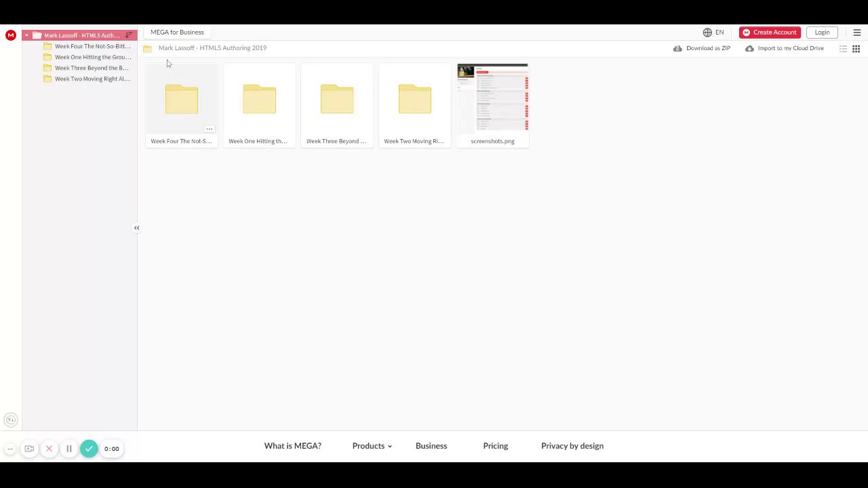
Task: Switch to grid thumbnail view
Action: 856,49
